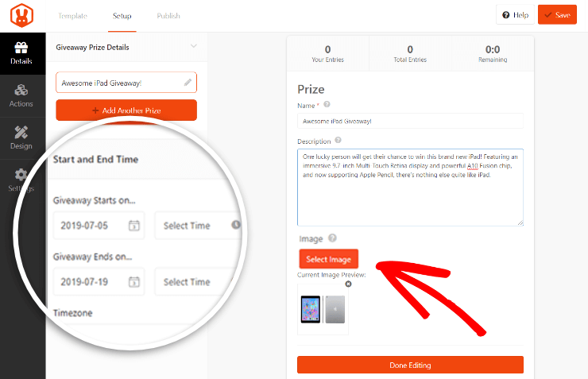This screenshot has height=379, width=588.
Task: Click the Done Editing button
Action: (410, 365)
